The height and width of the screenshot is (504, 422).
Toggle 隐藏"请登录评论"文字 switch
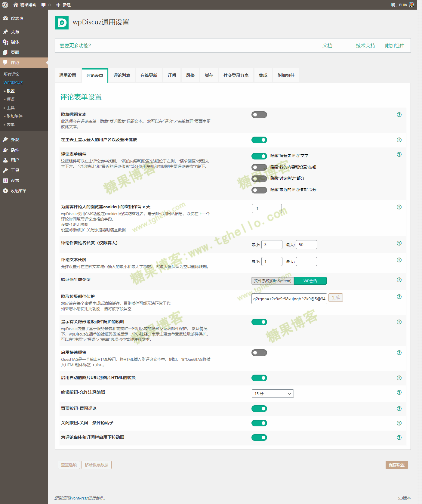tap(259, 156)
